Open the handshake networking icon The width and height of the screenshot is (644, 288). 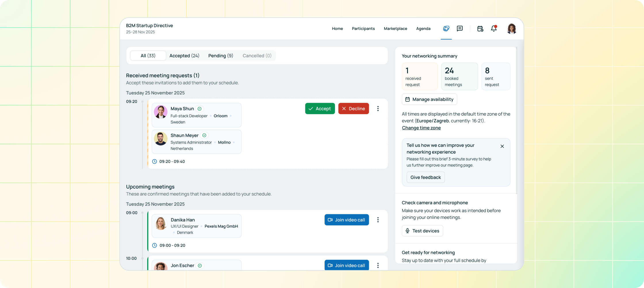[x=446, y=29]
